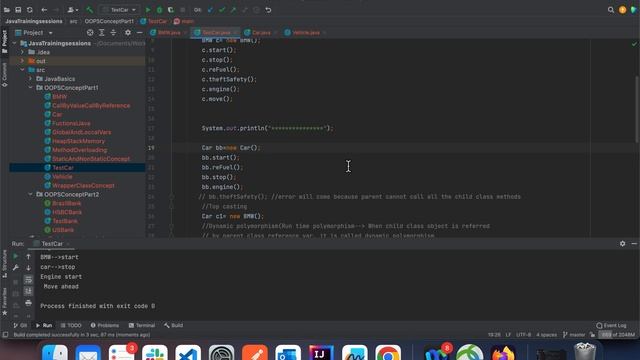This screenshot has height=360, width=640.
Task: Click the Git Push arrow icon
Action: click(233, 10)
